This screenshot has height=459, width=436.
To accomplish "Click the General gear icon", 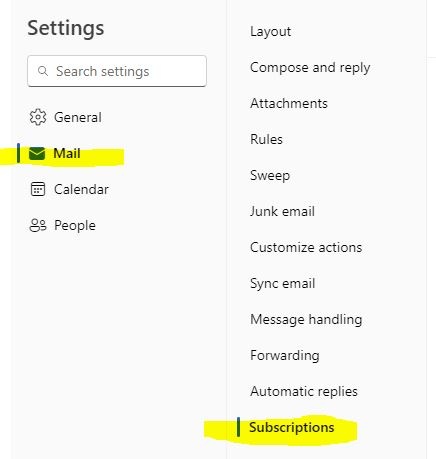I will (x=38, y=117).
